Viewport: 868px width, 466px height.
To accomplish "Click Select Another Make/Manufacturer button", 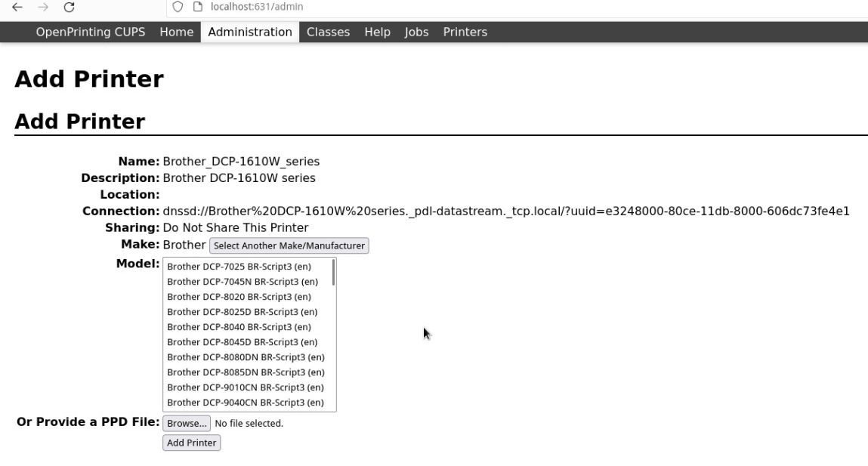I will (x=289, y=245).
